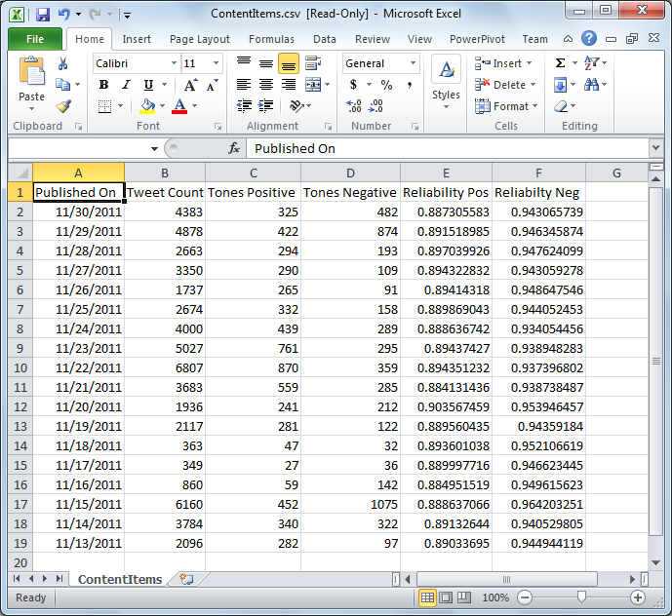Click the Insert Function fx icon
Image resolution: width=672 pixels, height=616 pixels.
(234, 148)
